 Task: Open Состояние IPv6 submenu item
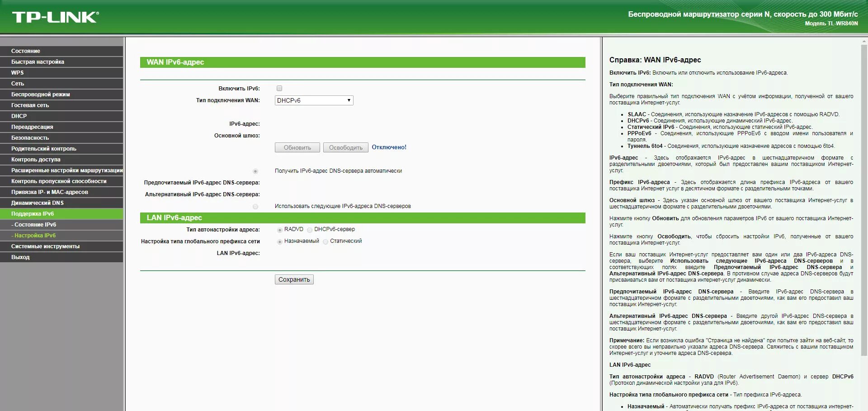(x=61, y=225)
